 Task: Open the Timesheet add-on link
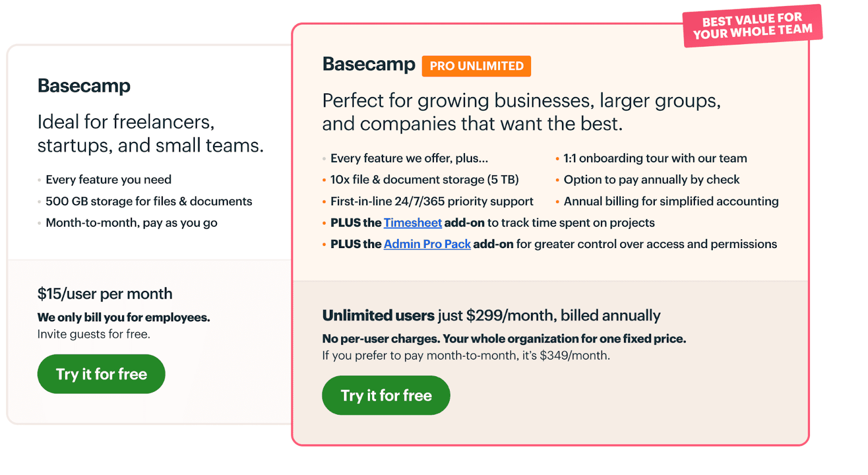pos(413,223)
